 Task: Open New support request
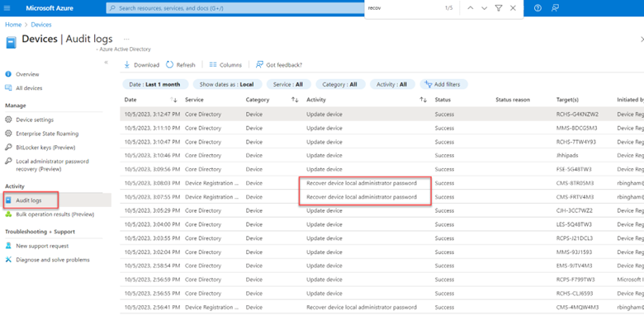tap(42, 246)
